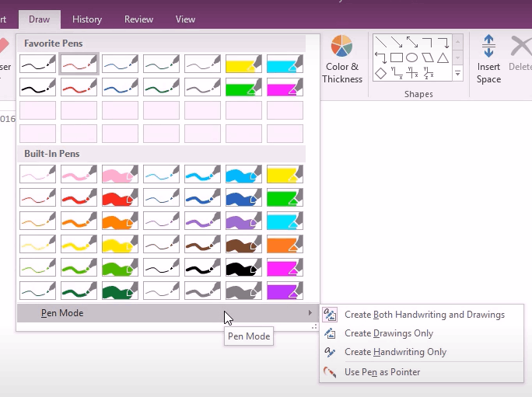Select the triangle shape
The height and width of the screenshot is (397, 532).
point(443,58)
